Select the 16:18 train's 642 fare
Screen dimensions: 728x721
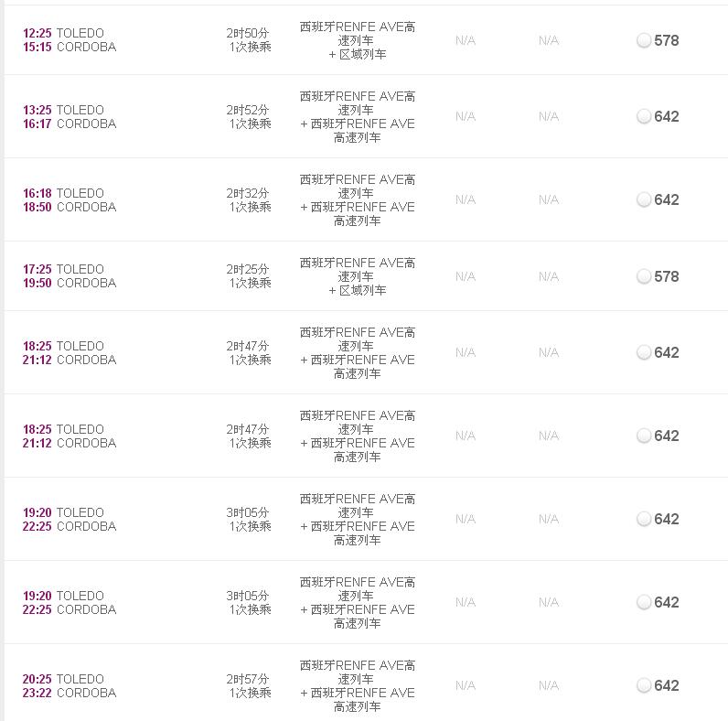[x=644, y=199]
